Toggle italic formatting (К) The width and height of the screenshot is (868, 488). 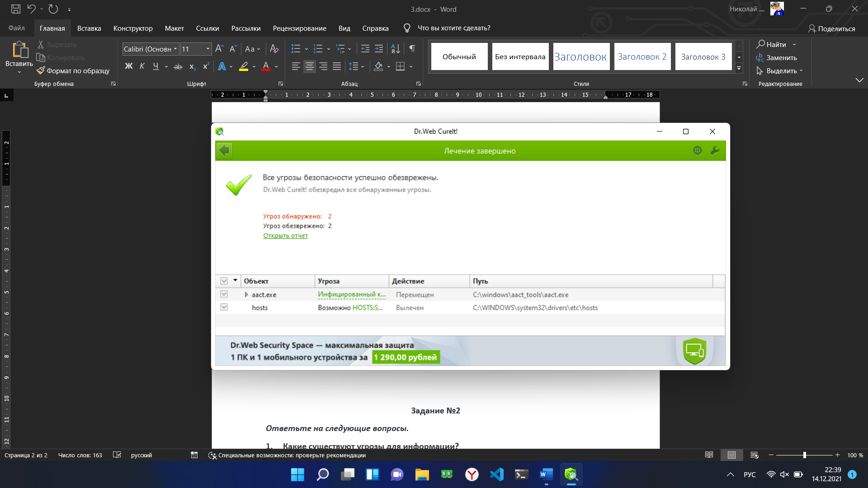pos(142,66)
